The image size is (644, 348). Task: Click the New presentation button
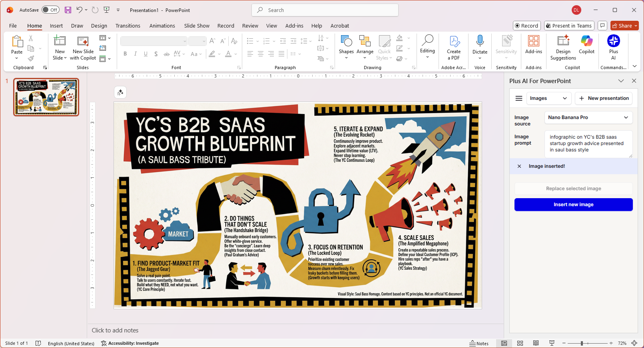click(604, 98)
